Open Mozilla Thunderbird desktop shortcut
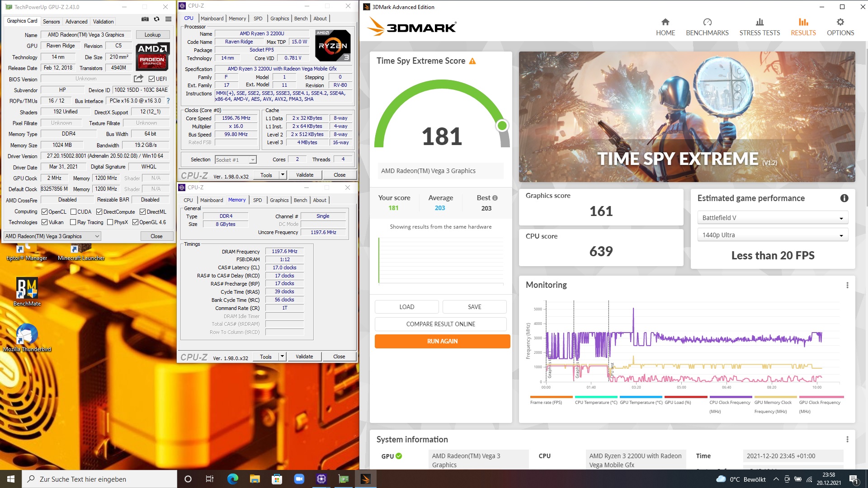Image resolution: width=868 pixels, height=488 pixels. [27, 338]
